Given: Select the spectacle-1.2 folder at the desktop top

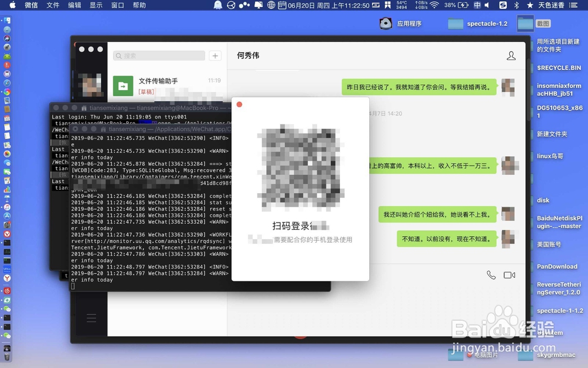Looking at the screenshot, I should [477, 24].
